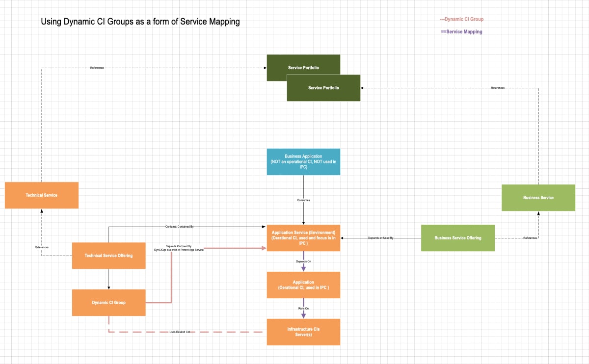Select the Technical Service Offering box
Viewport: 589px width, 364px height.
tap(108, 255)
